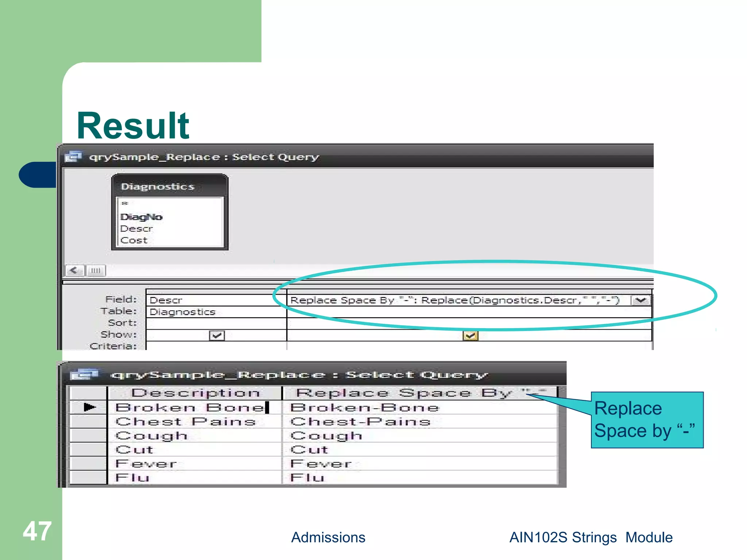Click the query design window icon
The width and height of the screenshot is (747, 560).
pyautogui.click(x=73, y=156)
